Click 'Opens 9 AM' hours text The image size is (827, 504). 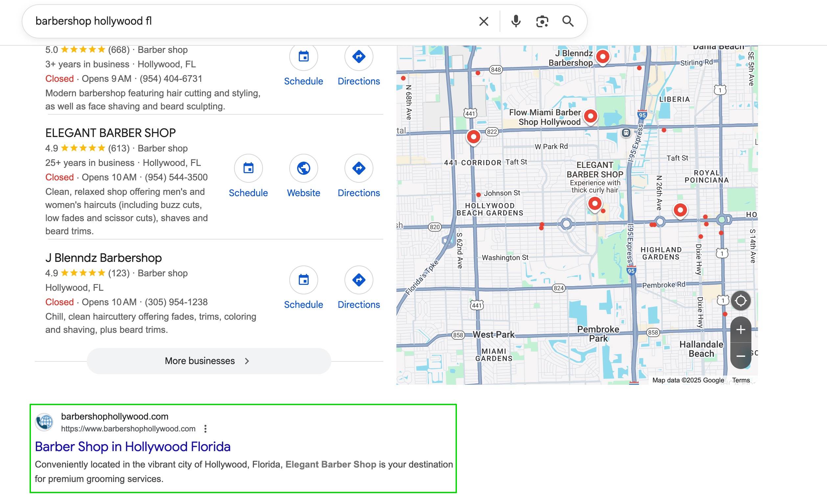coord(107,79)
